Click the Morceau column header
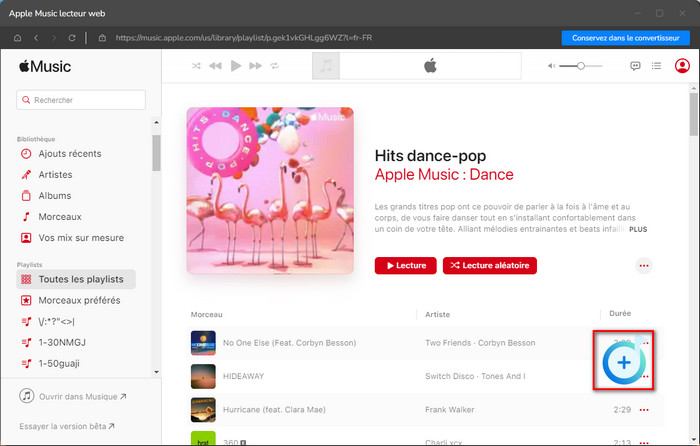The width and height of the screenshot is (700, 446). 206,314
